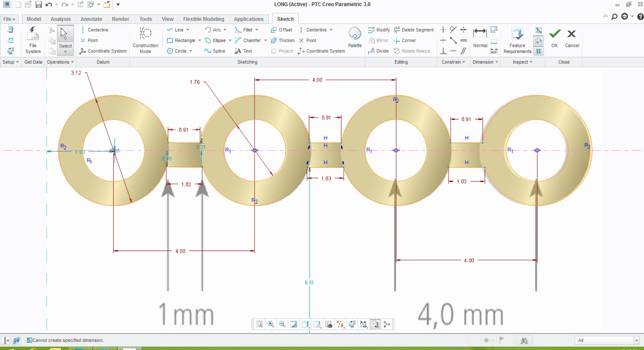The height and width of the screenshot is (350, 644).
Task: Confirm the sketch with OK
Action: tap(555, 38)
